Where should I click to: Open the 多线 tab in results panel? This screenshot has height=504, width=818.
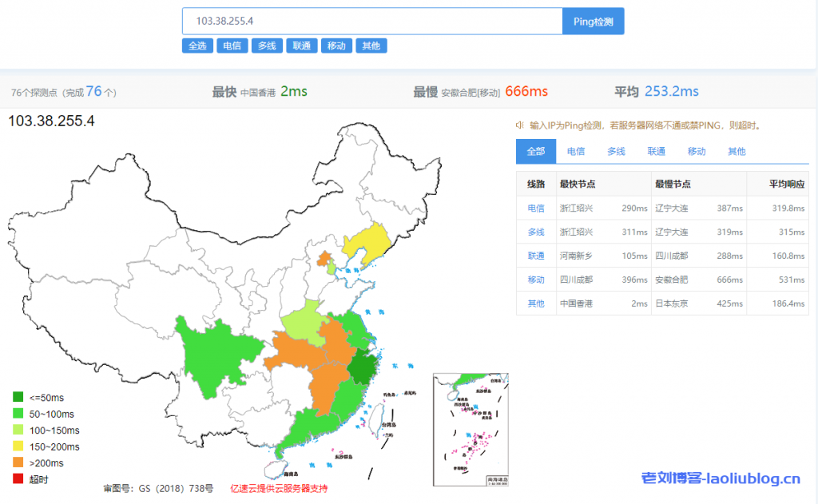coord(616,151)
